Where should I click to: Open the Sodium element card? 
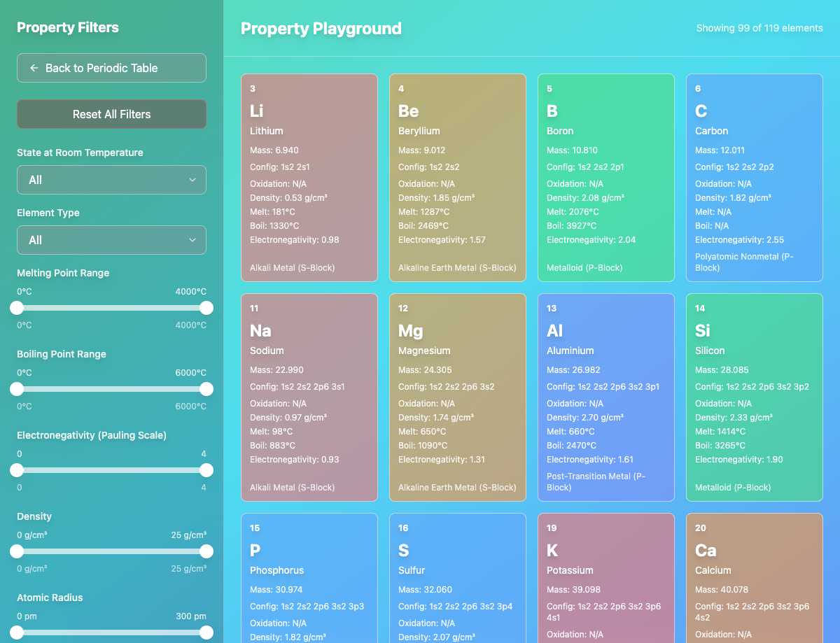309,397
